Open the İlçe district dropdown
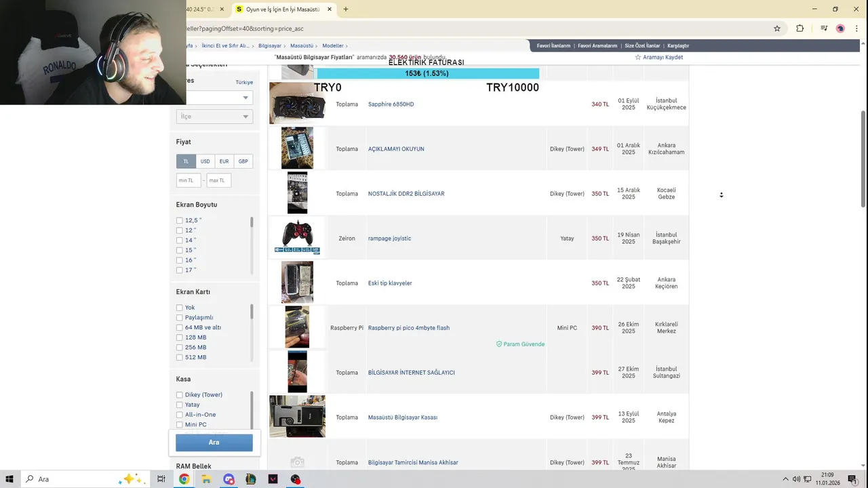The height and width of the screenshot is (488, 868). [214, 117]
